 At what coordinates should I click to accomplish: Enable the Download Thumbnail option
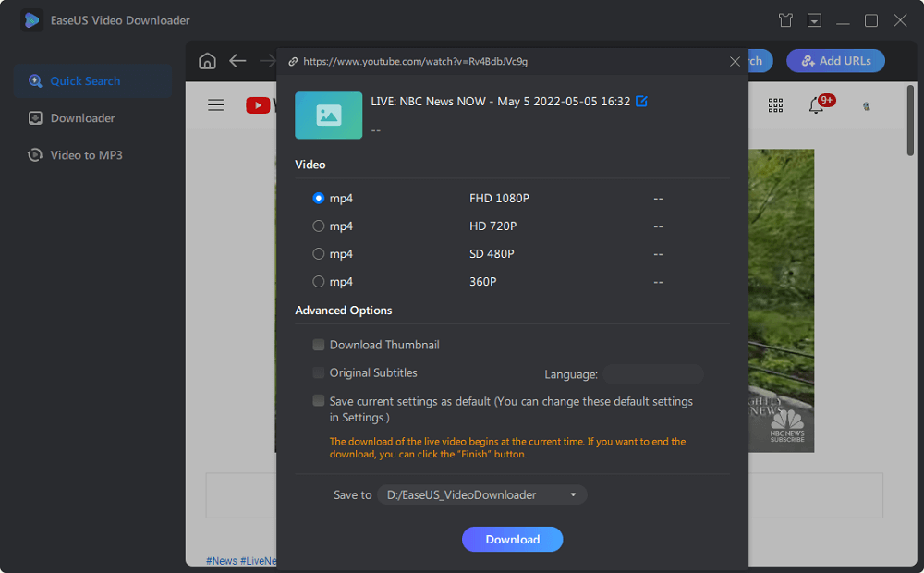click(x=318, y=344)
